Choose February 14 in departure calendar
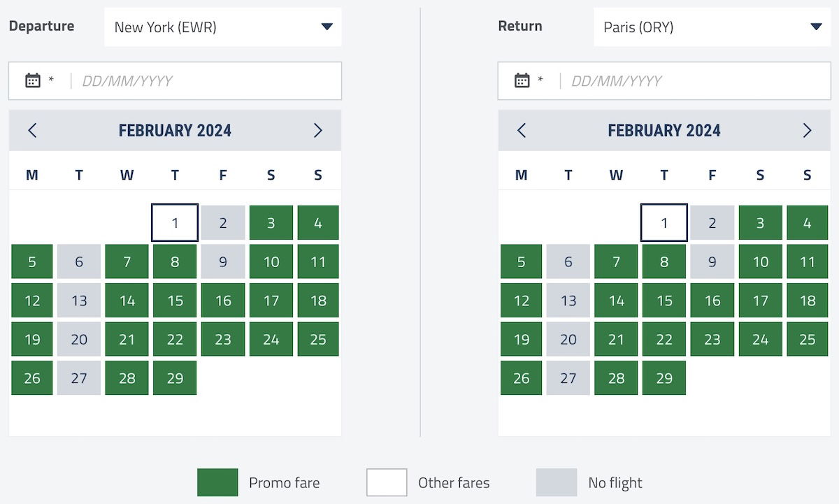Screen dimensions: 839x504 coord(127,301)
